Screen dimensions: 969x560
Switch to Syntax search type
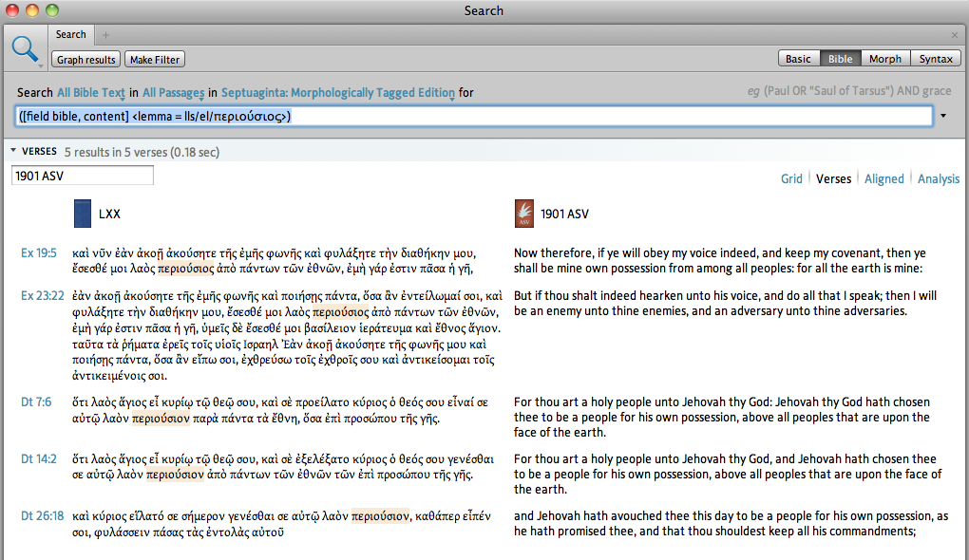coord(936,59)
